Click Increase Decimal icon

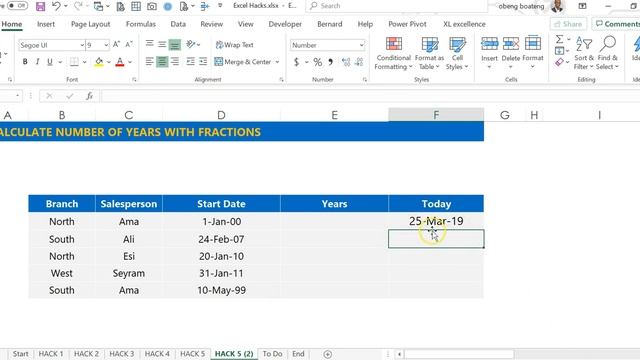point(346,62)
